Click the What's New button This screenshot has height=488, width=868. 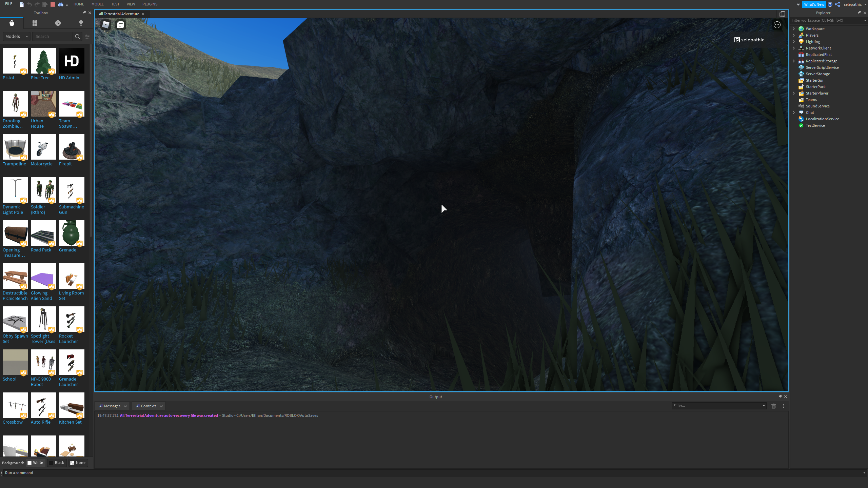(814, 4)
